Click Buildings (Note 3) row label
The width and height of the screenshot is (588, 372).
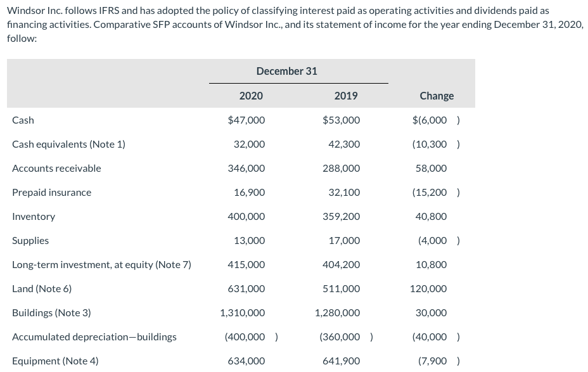tap(51, 313)
